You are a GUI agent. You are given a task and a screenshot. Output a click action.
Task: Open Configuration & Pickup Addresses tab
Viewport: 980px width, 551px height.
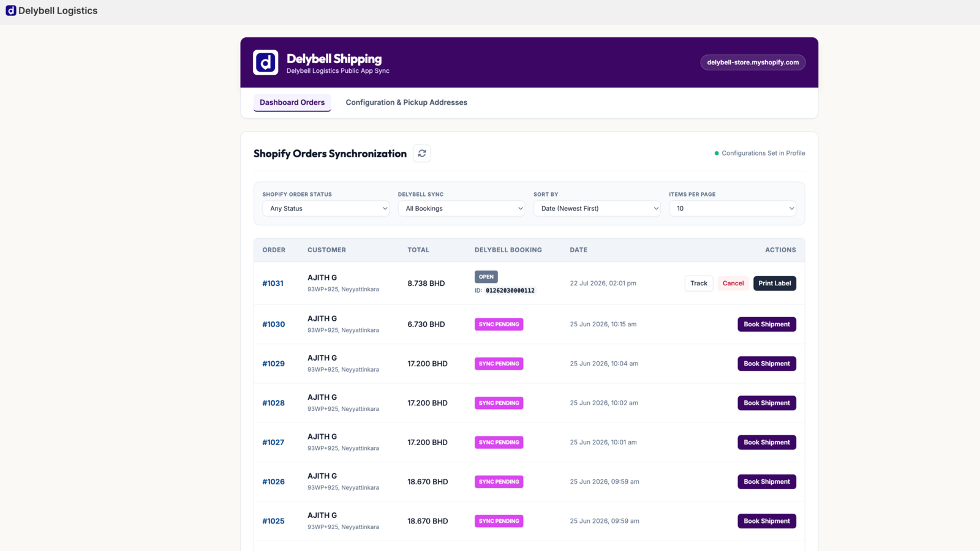point(406,102)
